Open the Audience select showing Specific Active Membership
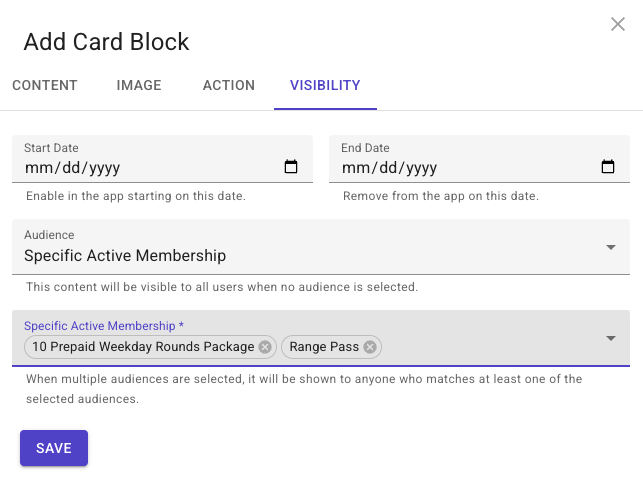Viewport: 643px width, 481px height. click(321, 247)
